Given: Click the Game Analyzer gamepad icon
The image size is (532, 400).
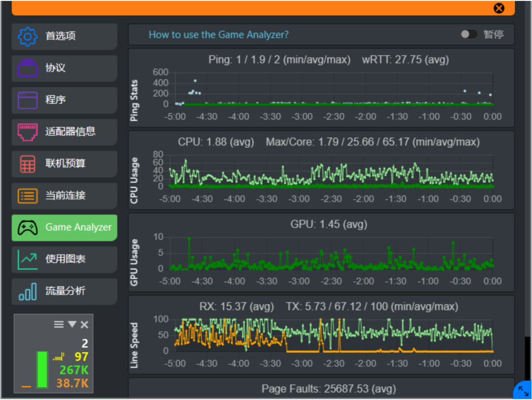Looking at the screenshot, I should (28, 228).
